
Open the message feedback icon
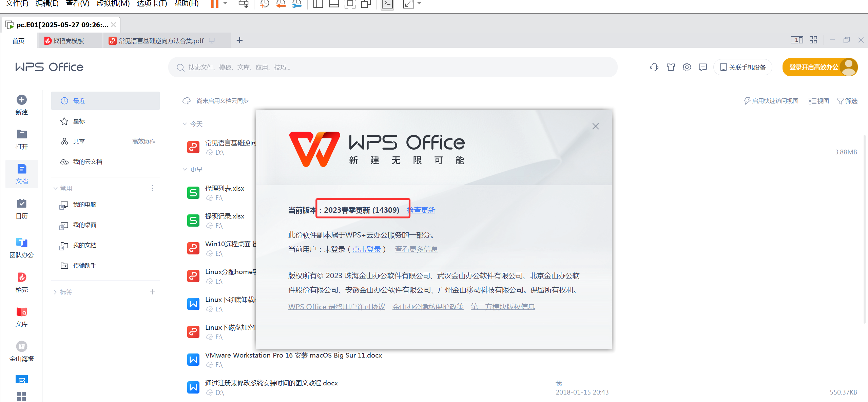point(703,67)
